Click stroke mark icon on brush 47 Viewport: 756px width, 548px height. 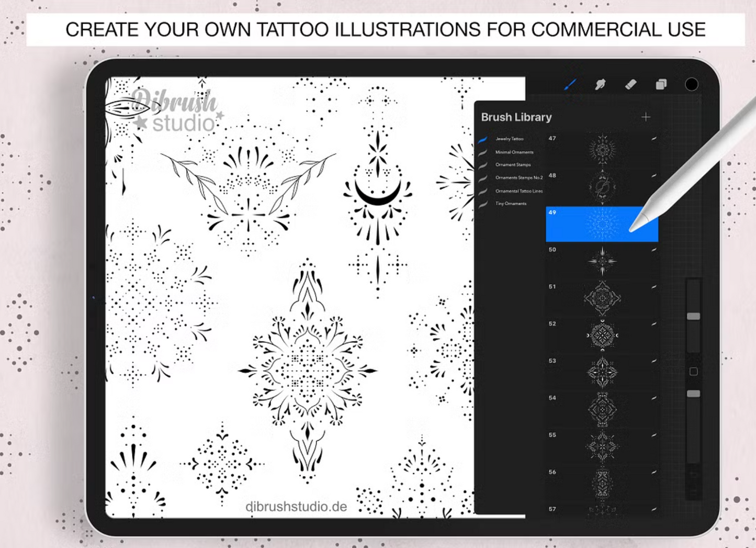pos(654,139)
